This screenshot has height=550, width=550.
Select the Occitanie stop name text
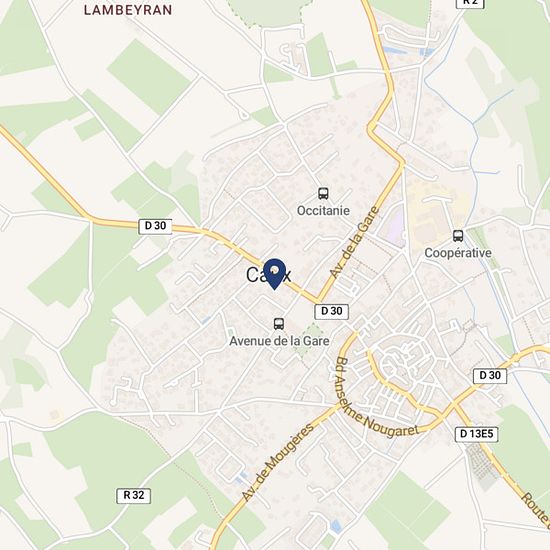click(323, 210)
